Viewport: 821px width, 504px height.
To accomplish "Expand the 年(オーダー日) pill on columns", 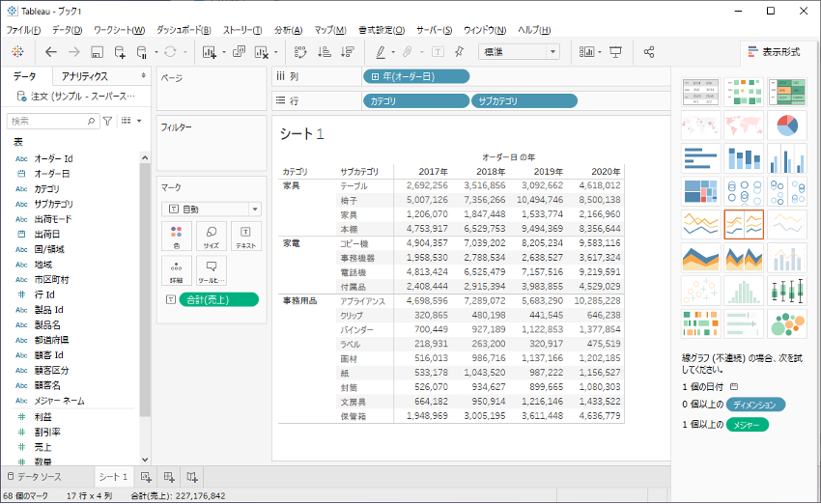I will (375, 77).
